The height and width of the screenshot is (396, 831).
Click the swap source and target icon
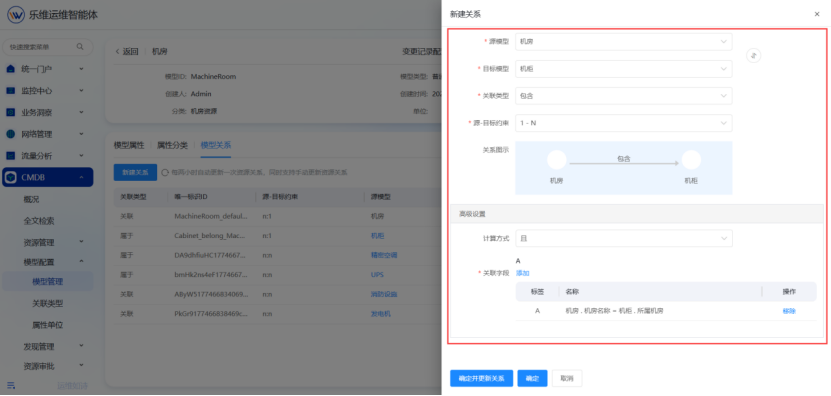point(754,55)
